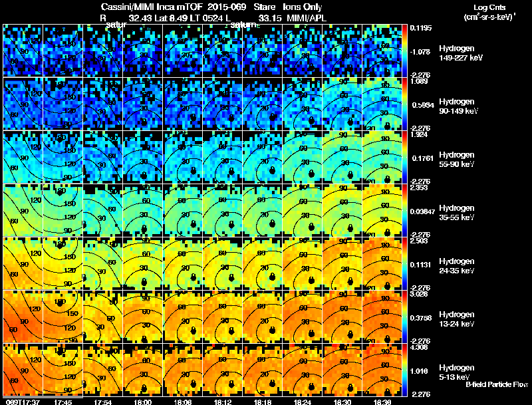
Task: Click the '18:18' time label
Action: pyautogui.click(x=262, y=402)
